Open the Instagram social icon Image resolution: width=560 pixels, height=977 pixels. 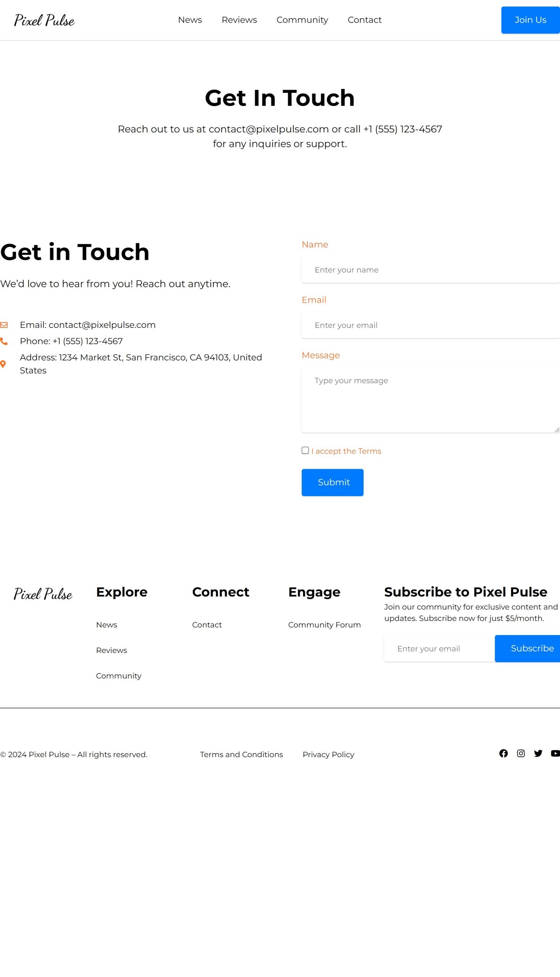(x=521, y=753)
